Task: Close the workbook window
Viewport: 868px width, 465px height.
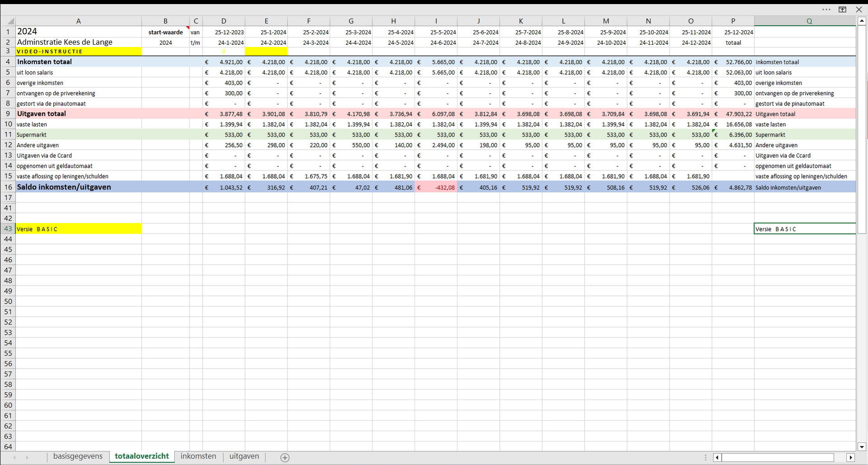Action: coord(859,9)
